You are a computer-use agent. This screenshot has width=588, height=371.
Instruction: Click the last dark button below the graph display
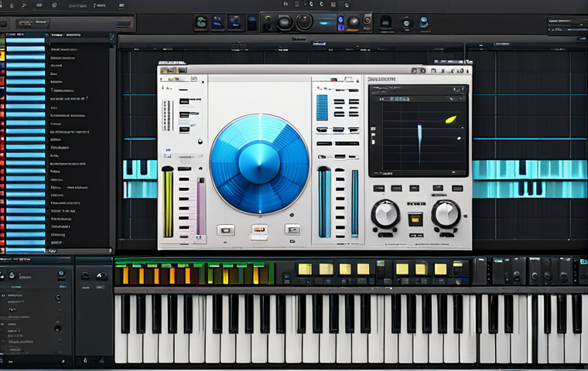[x=457, y=188]
